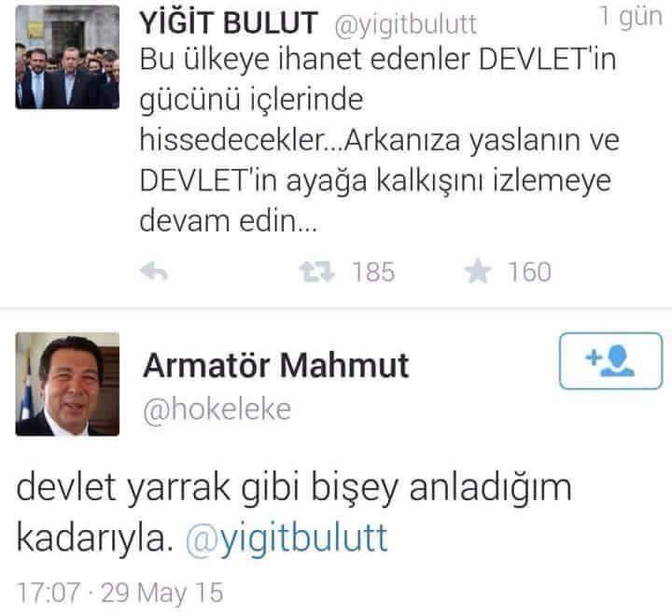The width and height of the screenshot is (672, 616).
Task: Click the YİĞİT BULUT display name
Action: pyautogui.click(x=229, y=22)
